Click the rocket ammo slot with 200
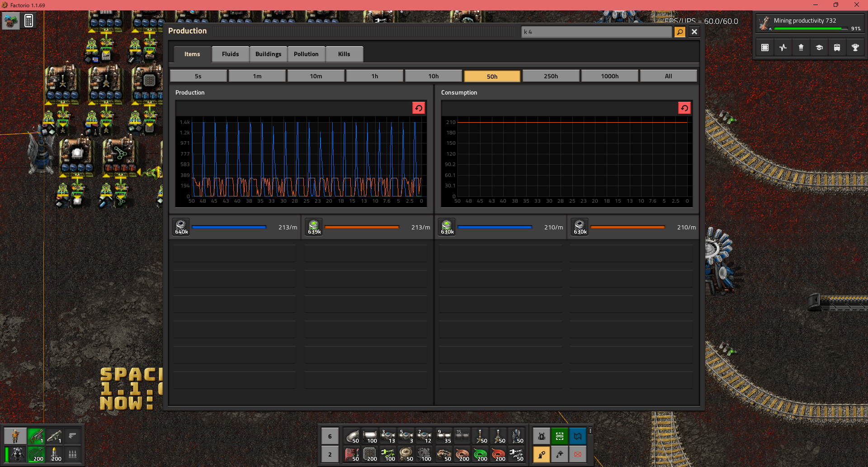Image resolution: width=868 pixels, height=467 pixels. tap(54, 454)
